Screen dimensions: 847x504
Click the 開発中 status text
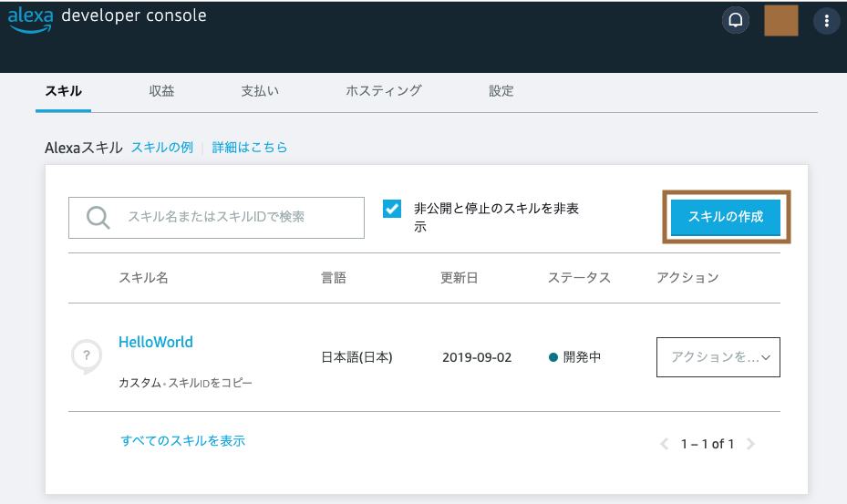click(582, 357)
